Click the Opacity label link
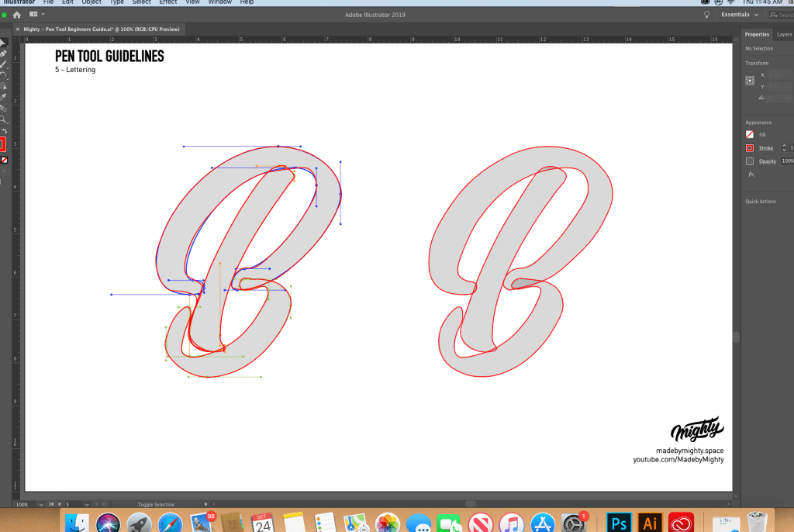This screenshot has height=532, width=794. tap(767, 161)
